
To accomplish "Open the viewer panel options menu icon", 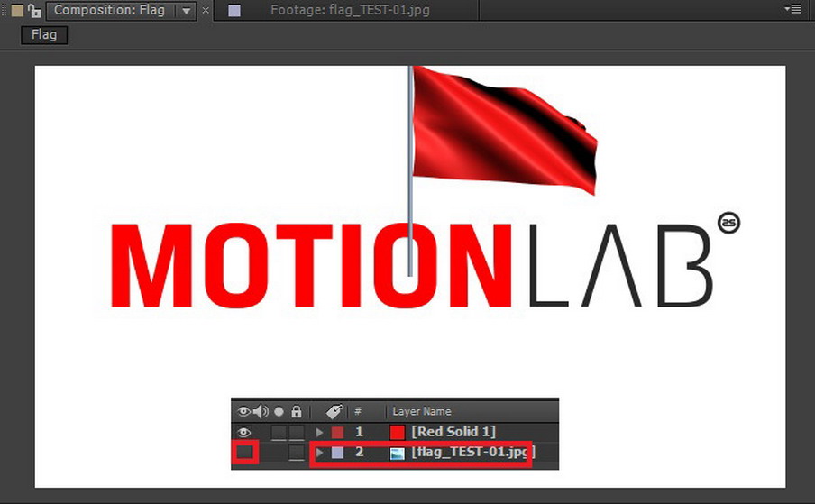I will coord(792,9).
